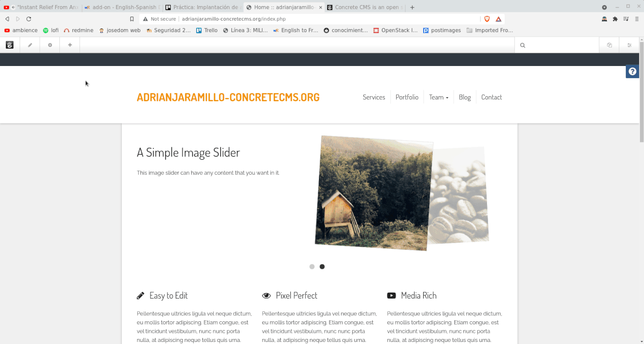Viewport: 644px width, 344px height.
Task: Open the blue help question mark
Action: tap(632, 72)
